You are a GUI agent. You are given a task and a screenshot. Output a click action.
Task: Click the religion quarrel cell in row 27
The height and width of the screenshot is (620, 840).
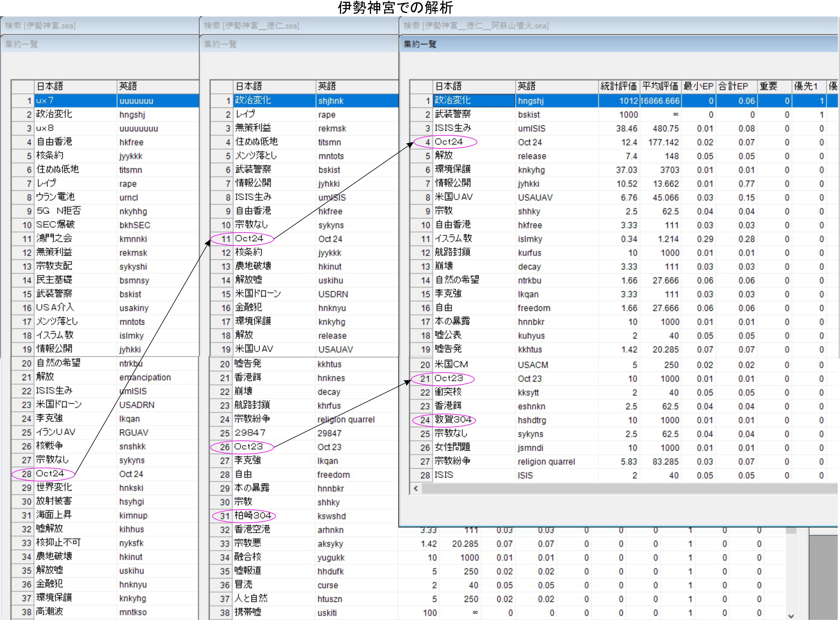[546, 462]
